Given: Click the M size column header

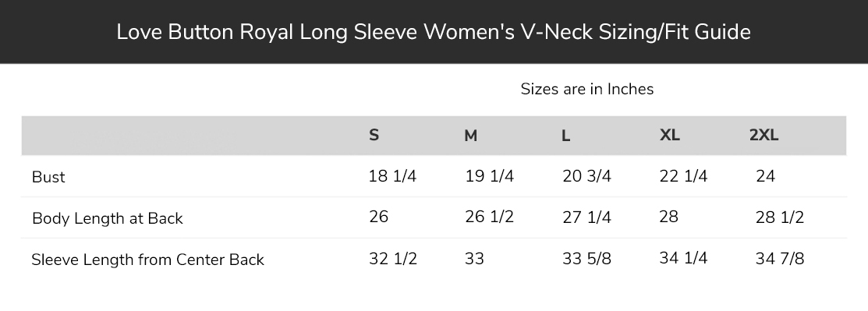Looking at the screenshot, I should pyautogui.click(x=470, y=136).
